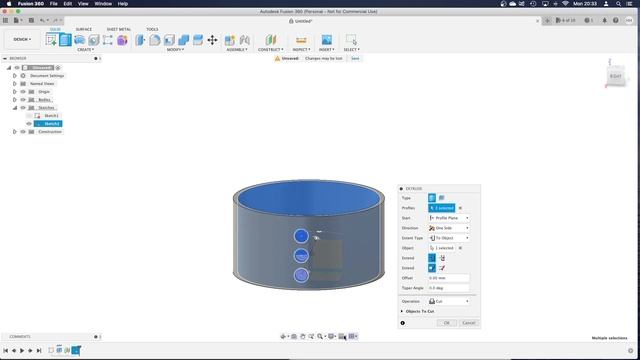Click the Play button in timeline

coord(22,351)
